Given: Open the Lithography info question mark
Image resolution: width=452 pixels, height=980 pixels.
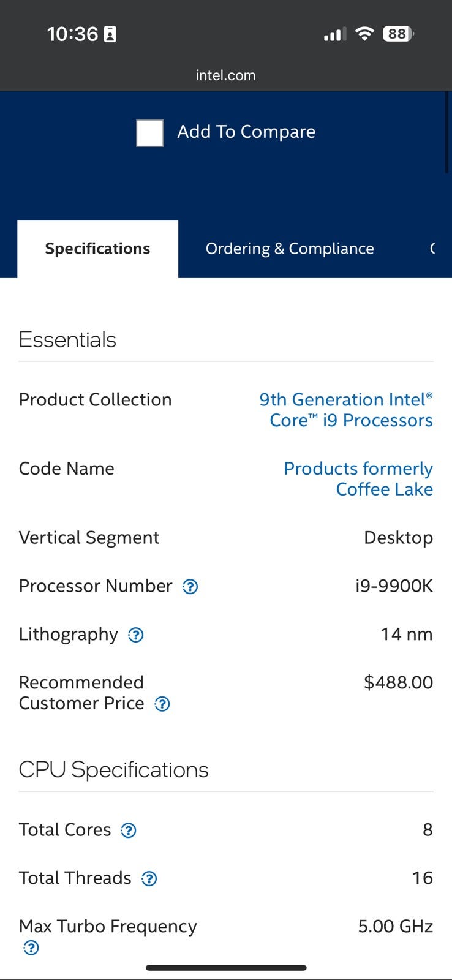Looking at the screenshot, I should point(135,635).
